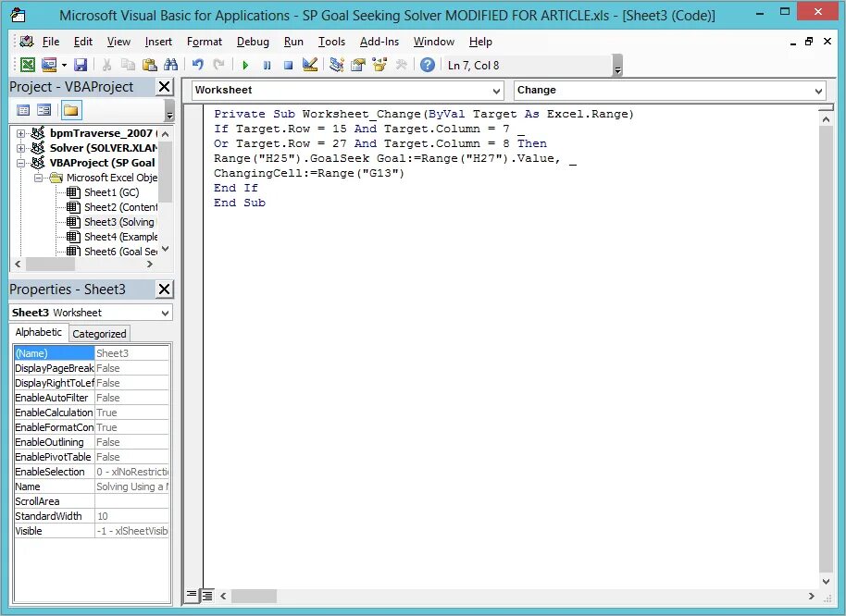Open the Help menu
The height and width of the screenshot is (616, 846).
(480, 42)
